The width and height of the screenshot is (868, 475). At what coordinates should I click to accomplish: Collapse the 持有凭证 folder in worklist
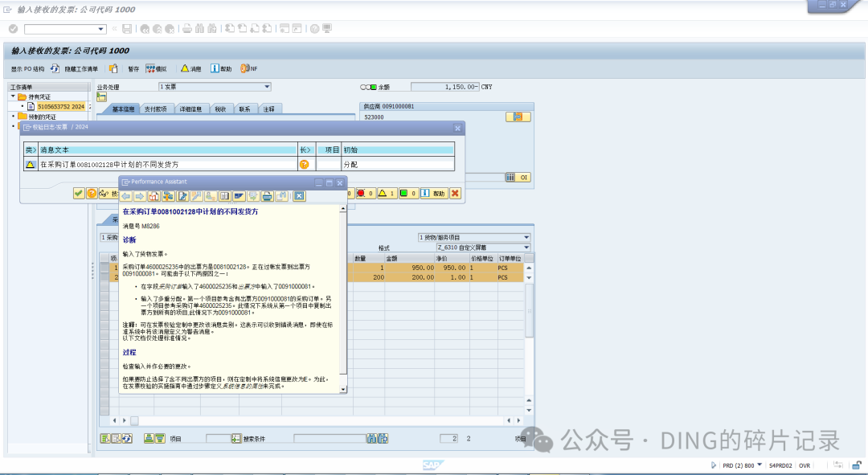pos(14,96)
